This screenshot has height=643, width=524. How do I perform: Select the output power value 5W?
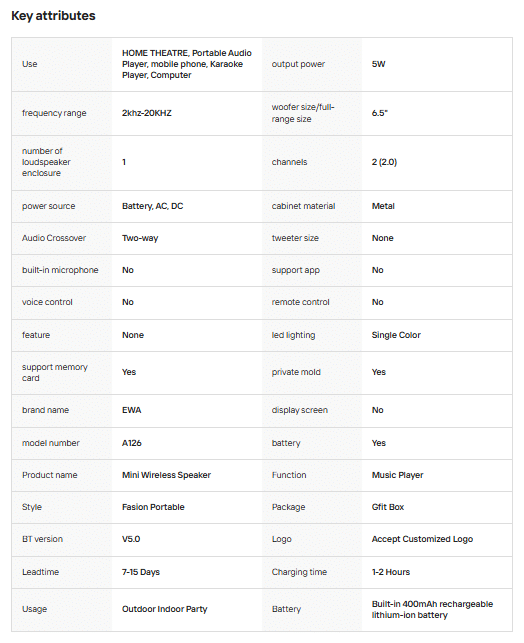(x=378, y=64)
